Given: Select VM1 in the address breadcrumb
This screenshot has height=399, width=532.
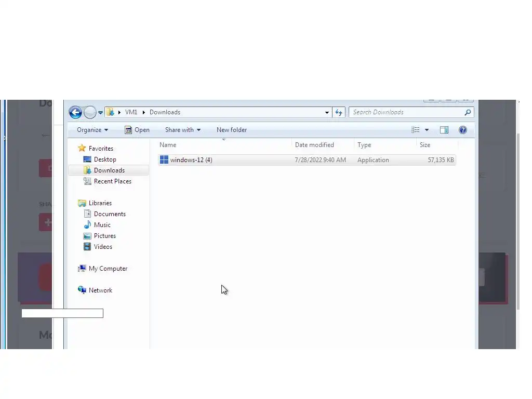Looking at the screenshot, I should 131,112.
